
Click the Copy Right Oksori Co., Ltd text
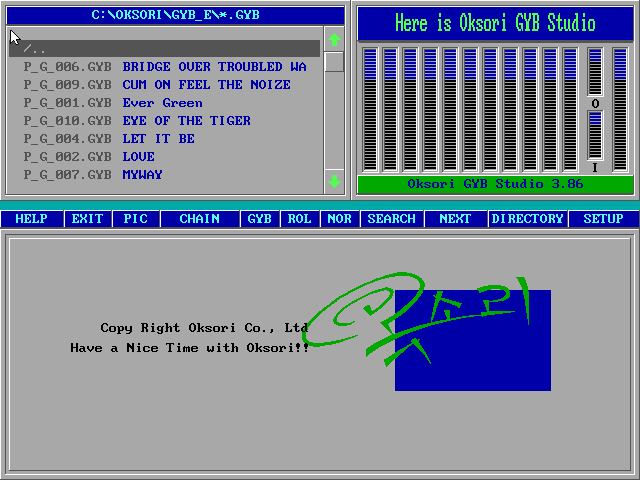204,328
